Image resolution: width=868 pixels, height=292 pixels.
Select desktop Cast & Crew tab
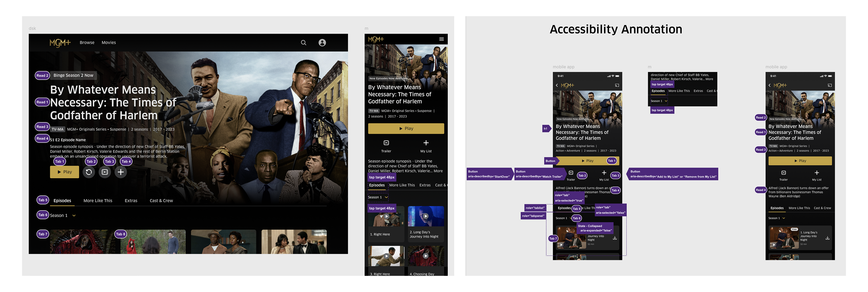[161, 201]
